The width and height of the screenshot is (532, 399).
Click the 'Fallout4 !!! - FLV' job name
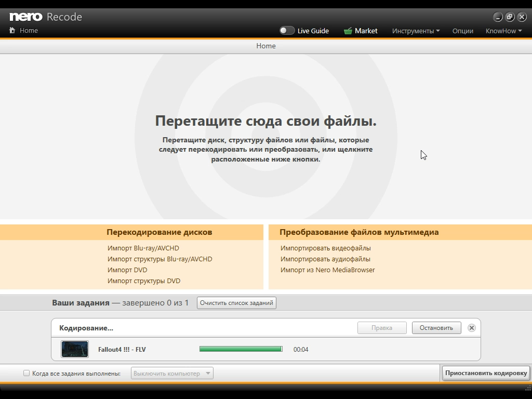[x=122, y=350]
